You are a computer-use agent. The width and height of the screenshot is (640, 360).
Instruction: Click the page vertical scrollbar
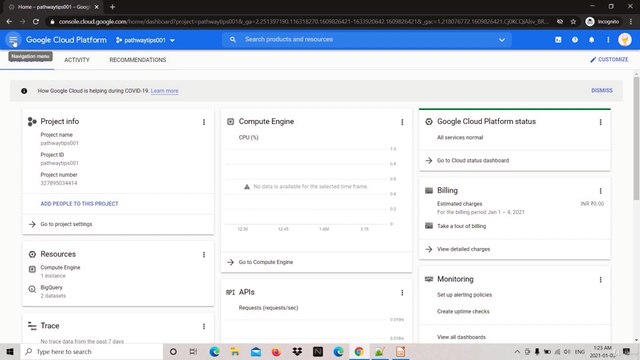pos(636,138)
